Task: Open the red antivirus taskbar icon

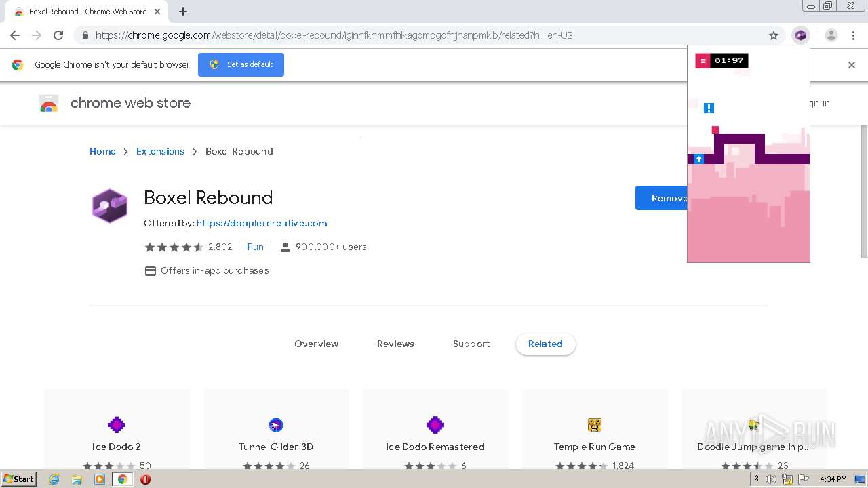Action: 145,479
